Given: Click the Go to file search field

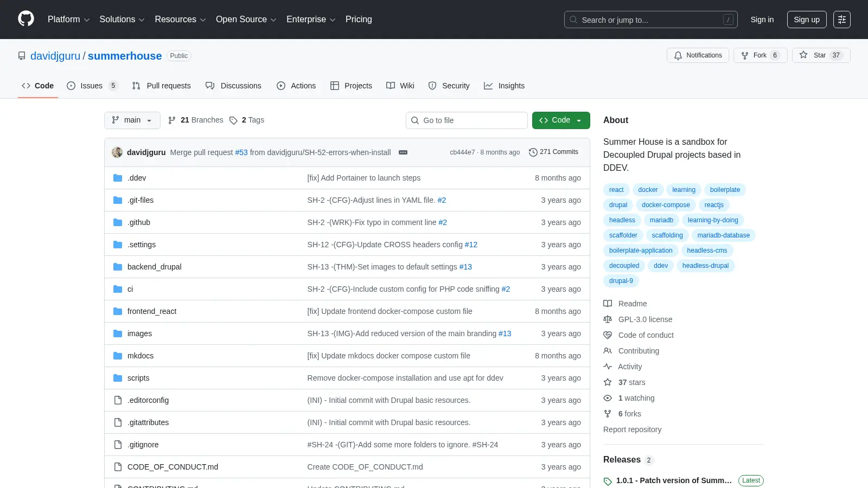Looking at the screenshot, I should pyautogui.click(x=467, y=120).
